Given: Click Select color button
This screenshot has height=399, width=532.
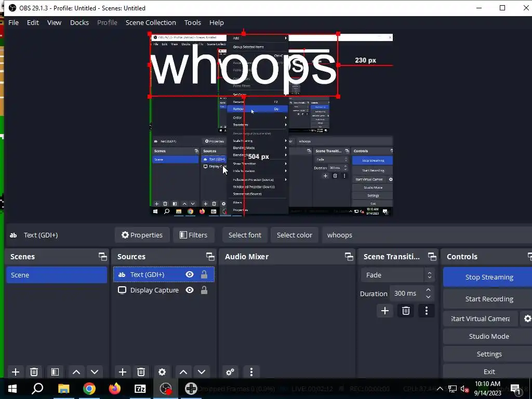Looking at the screenshot, I should 294,235.
